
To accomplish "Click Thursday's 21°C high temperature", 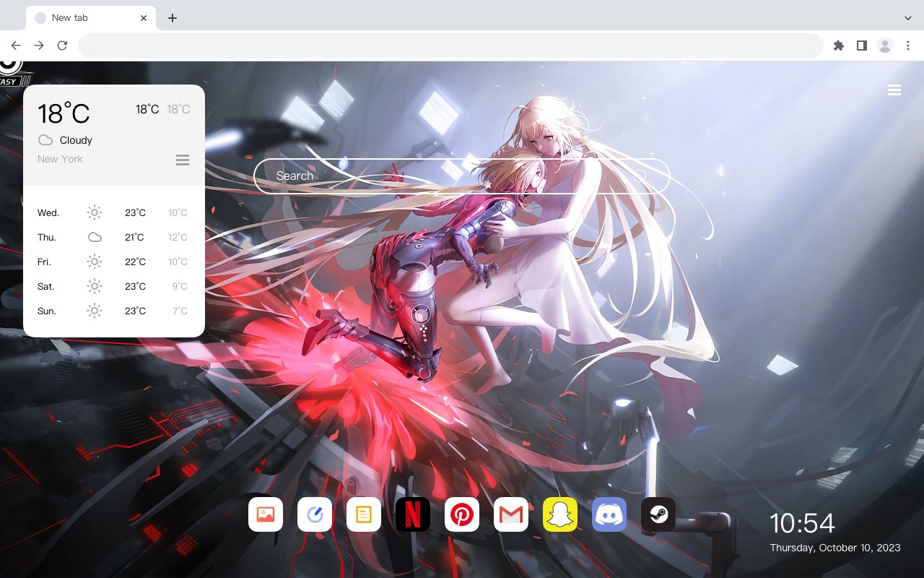I will coord(134,237).
